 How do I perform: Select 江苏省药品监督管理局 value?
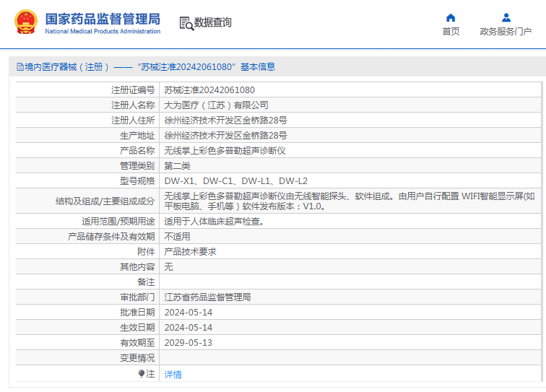pos(207,297)
